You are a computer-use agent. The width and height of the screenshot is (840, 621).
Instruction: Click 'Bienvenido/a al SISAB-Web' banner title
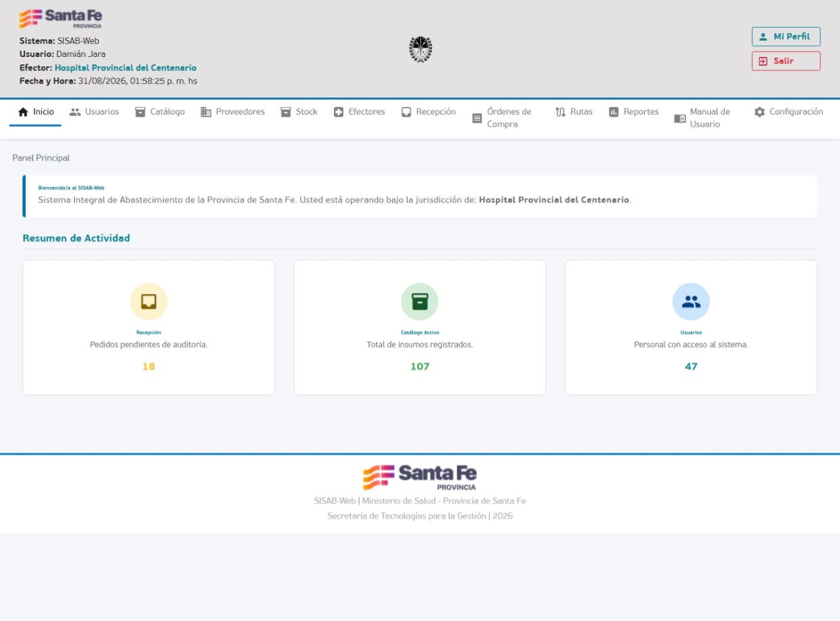pos(71,188)
